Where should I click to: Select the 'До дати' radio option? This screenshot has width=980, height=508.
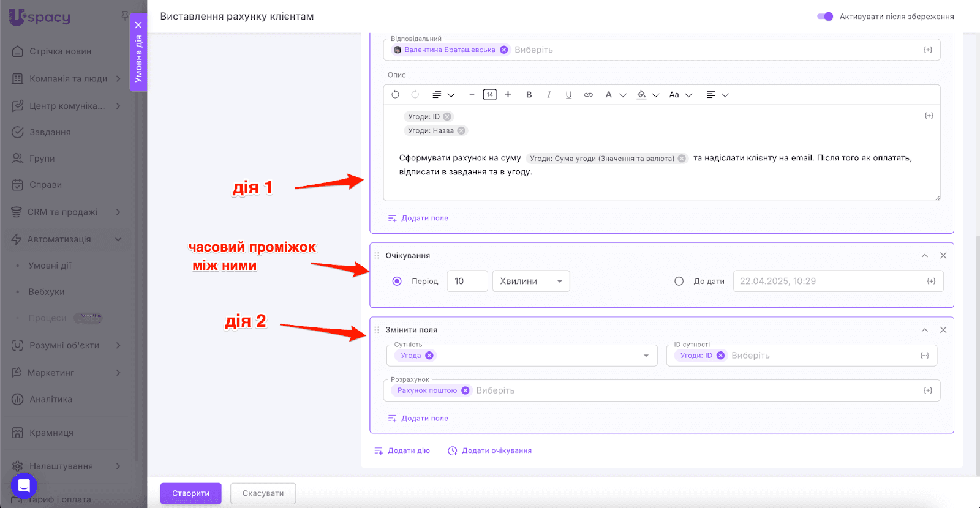tap(679, 282)
